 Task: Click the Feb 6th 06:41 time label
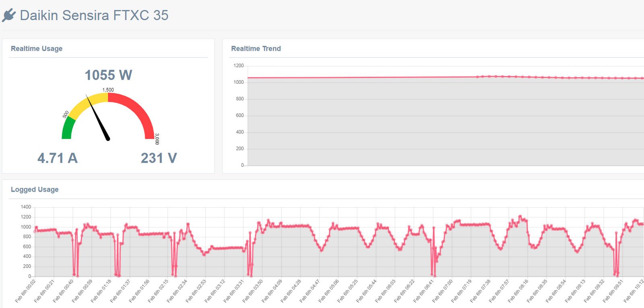pos(424,291)
